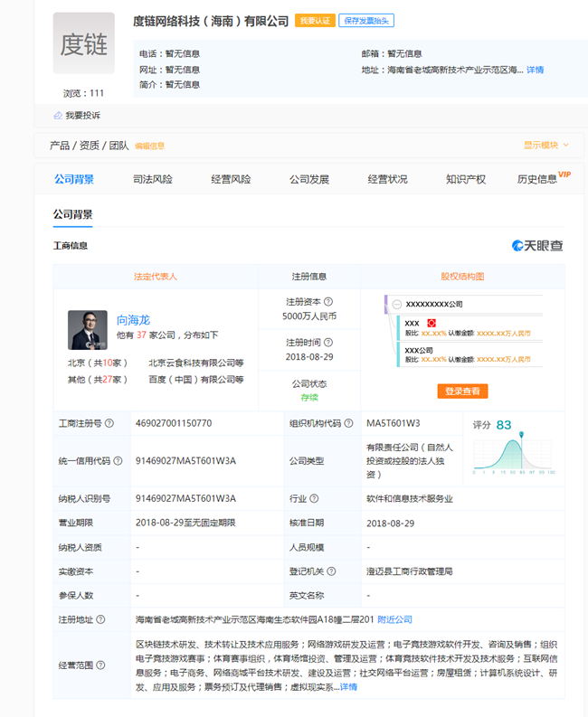
Task: Switch to the 司法风险 tab
Action: click(x=152, y=179)
